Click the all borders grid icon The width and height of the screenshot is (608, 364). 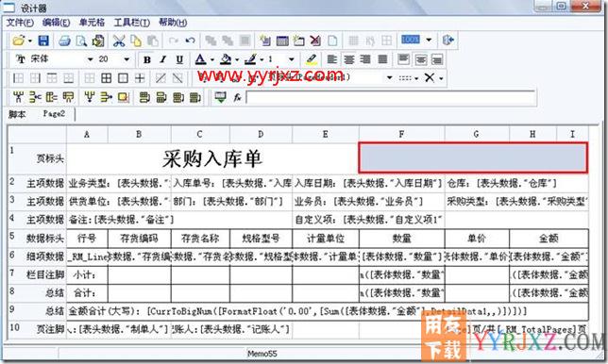(106, 78)
